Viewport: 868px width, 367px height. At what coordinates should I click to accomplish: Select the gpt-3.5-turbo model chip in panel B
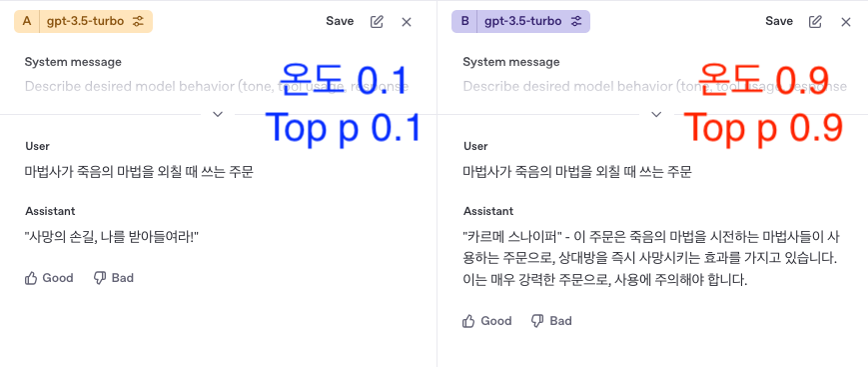click(x=522, y=22)
